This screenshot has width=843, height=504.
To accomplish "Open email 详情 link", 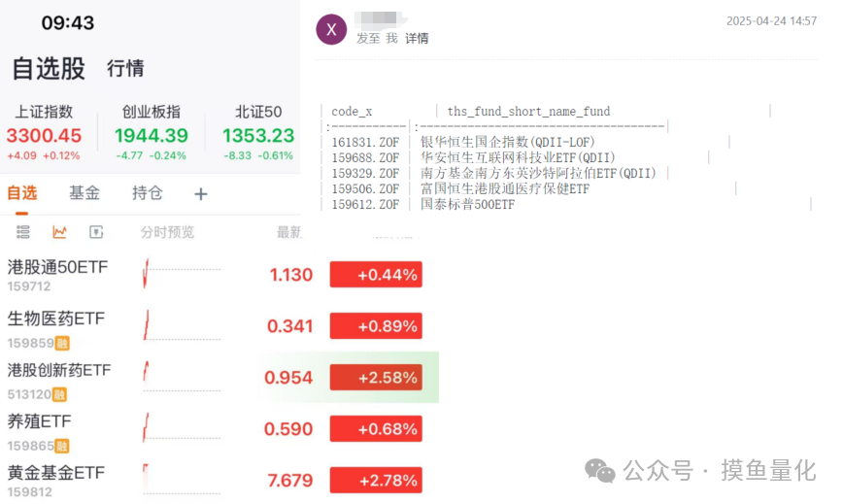I will (x=417, y=38).
